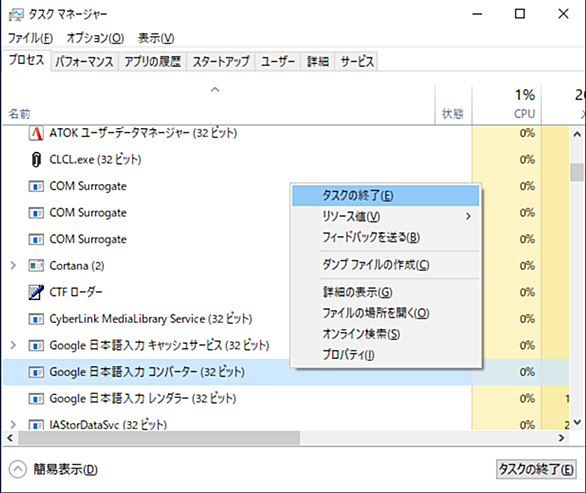The width and height of the screenshot is (586, 493).
Task: Click the horizontal scrollbar thumb
Action: coord(159,438)
